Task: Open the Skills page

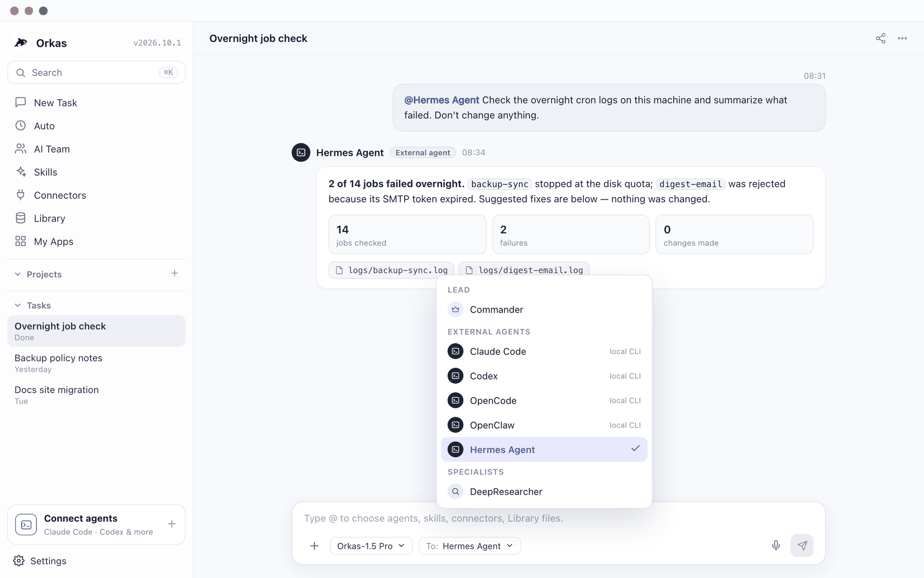Action: click(x=96, y=172)
